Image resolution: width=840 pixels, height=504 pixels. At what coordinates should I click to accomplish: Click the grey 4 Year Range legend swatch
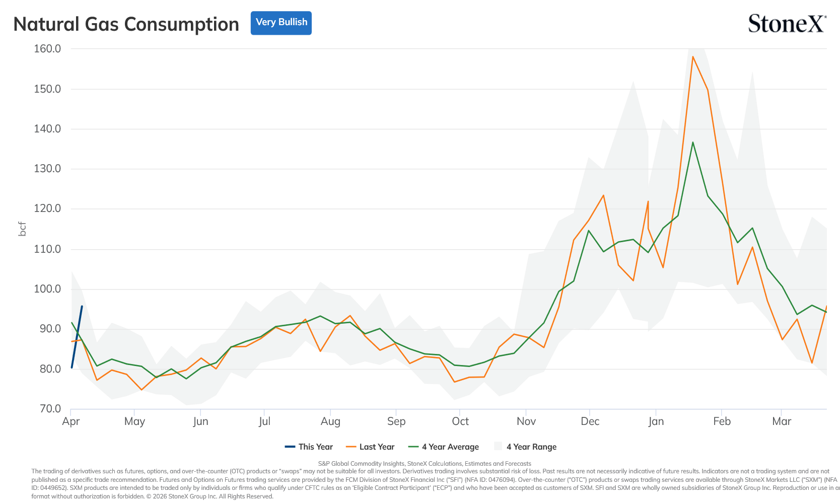pyautogui.click(x=498, y=446)
